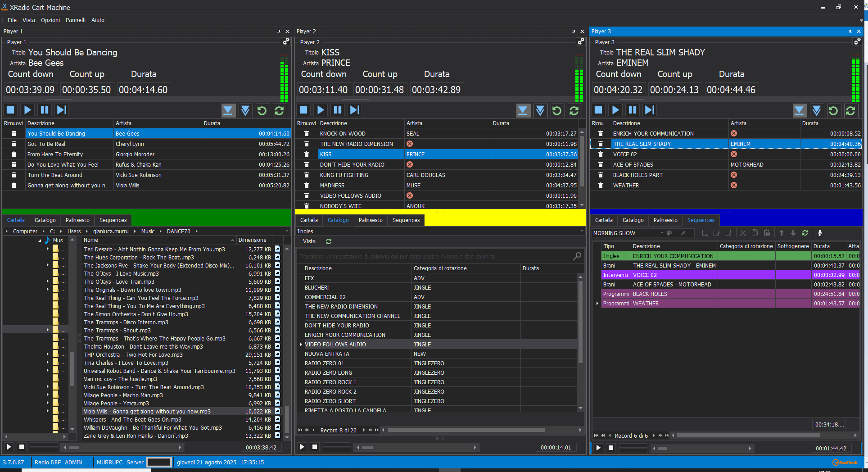Toggle playlist loop on Player 1
The width and height of the screenshot is (868, 472).
[279, 110]
